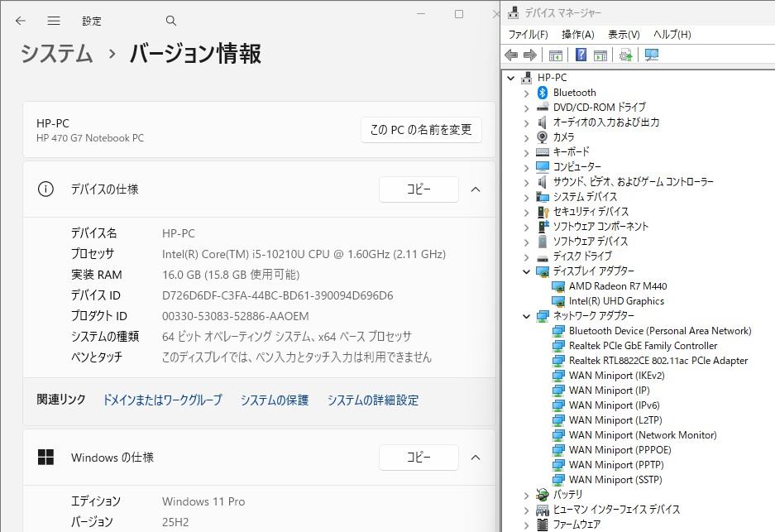This screenshot has height=532, width=775.
Task: Select WAN Miniport (PPPOE) entry
Action: pyautogui.click(x=620, y=449)
